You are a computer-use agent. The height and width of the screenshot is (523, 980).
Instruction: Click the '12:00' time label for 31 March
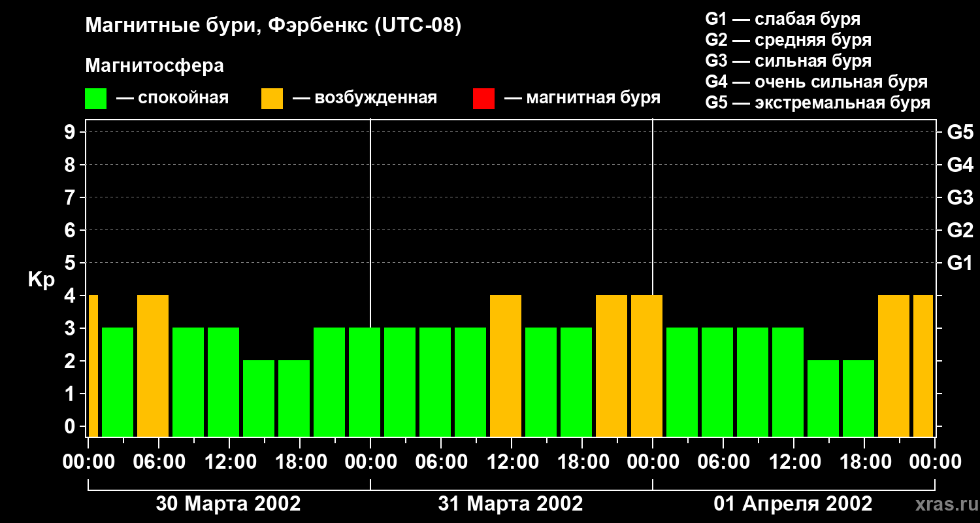pyautogui.click(x=512, y=462)
